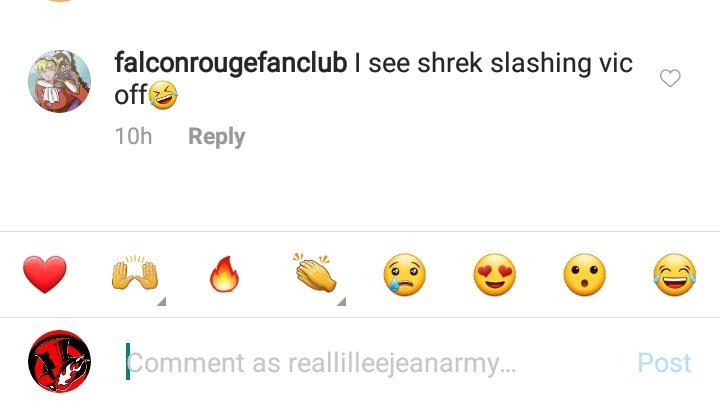The image size is (720, 405).
Task: Insert the raised hands emoji
Action: 135,274
